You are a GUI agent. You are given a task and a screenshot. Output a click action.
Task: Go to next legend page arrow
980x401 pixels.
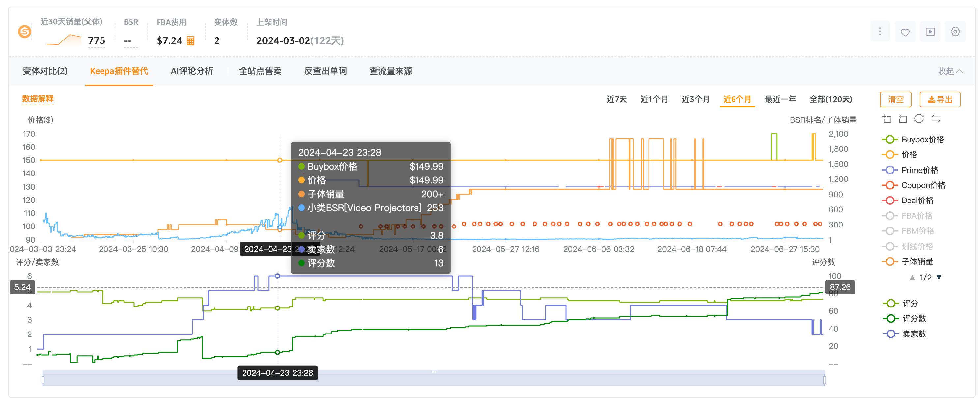point(939,277)
